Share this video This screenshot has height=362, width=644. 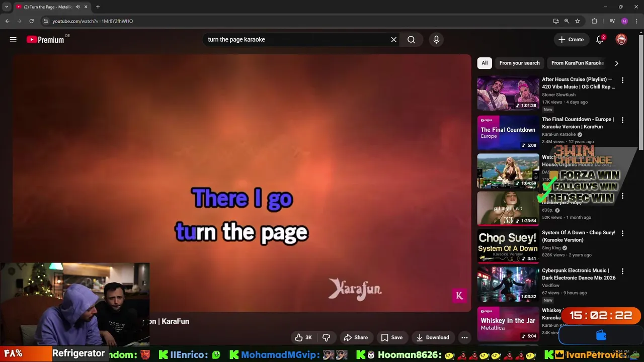pyautogui.click(x=356, y=337)
